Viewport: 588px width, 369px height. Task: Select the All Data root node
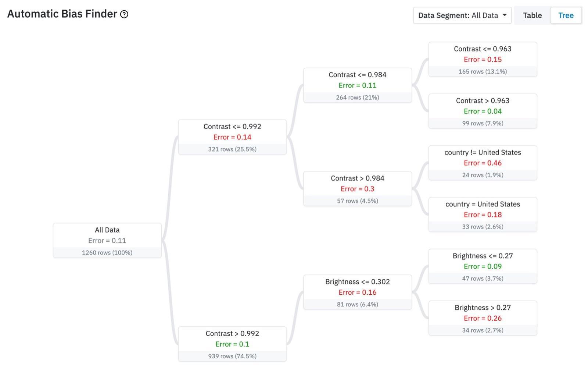[x=107, y=241]
